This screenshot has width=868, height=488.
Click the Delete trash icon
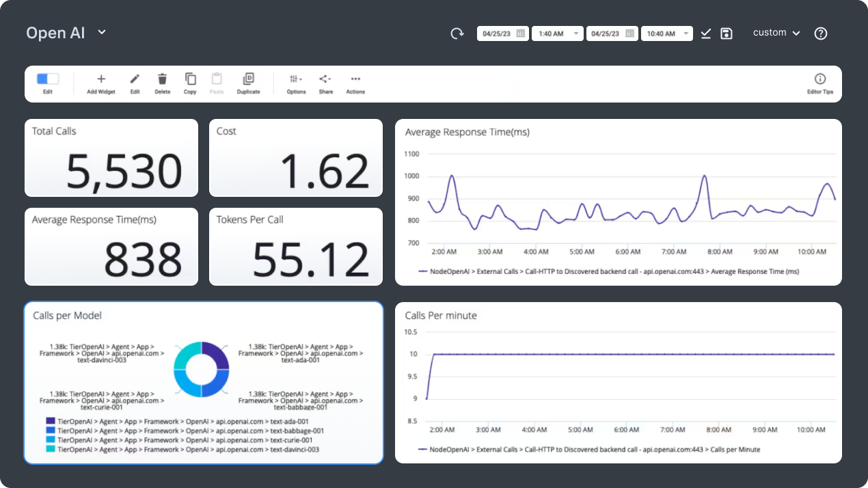point(162,79)
